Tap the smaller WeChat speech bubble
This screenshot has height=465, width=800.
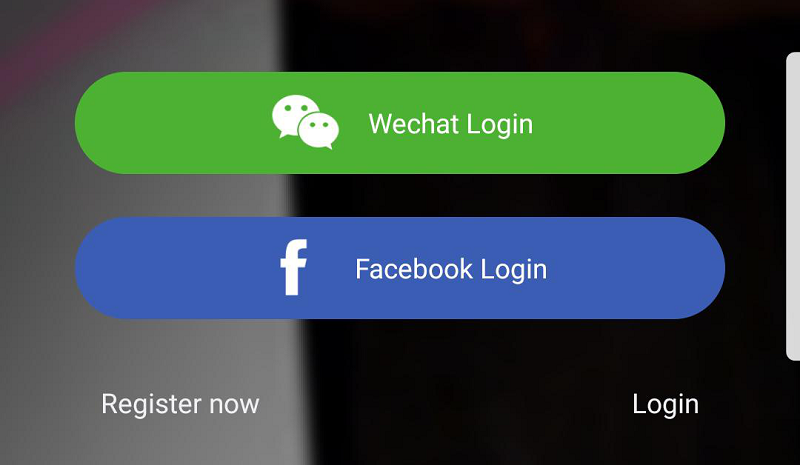click(x=319, y=131)
